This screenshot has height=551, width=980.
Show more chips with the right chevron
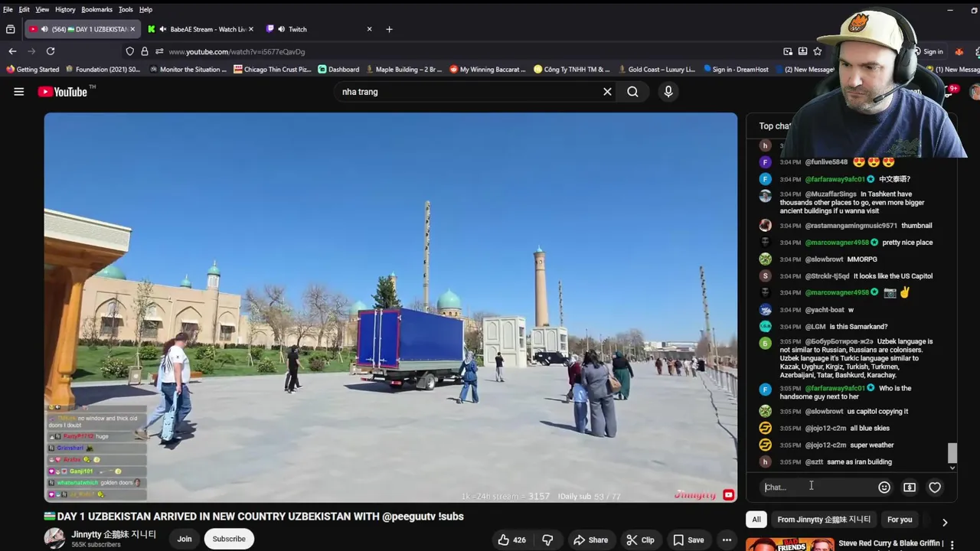[x=945, y=522]
